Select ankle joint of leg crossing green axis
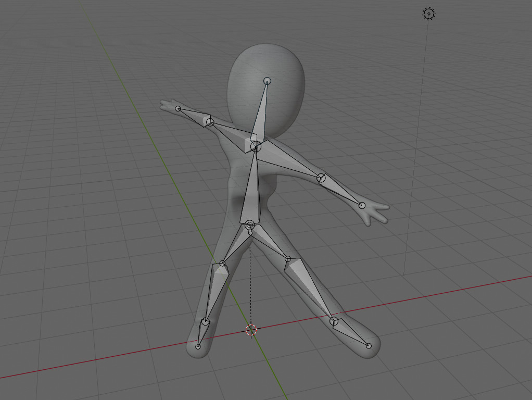This screenshot has width=532, height=400. tap(205, 321)
